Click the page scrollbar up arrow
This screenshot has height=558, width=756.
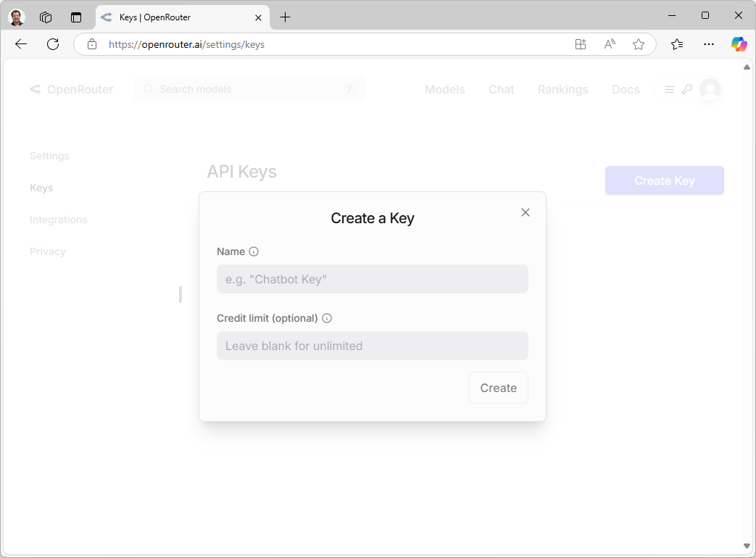tap(747, 67)
